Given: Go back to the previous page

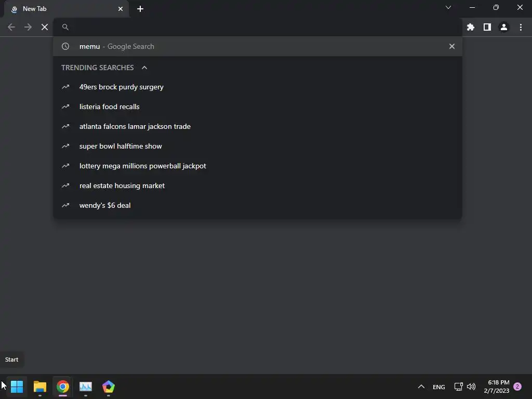Looking at the screenshot, I should pos(11,27).
